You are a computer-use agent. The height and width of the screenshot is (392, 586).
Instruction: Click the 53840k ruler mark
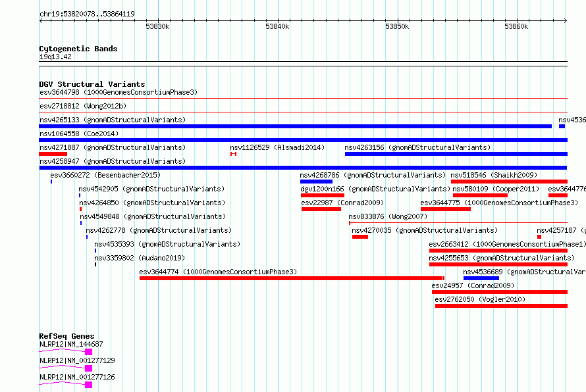pos(277,26)
